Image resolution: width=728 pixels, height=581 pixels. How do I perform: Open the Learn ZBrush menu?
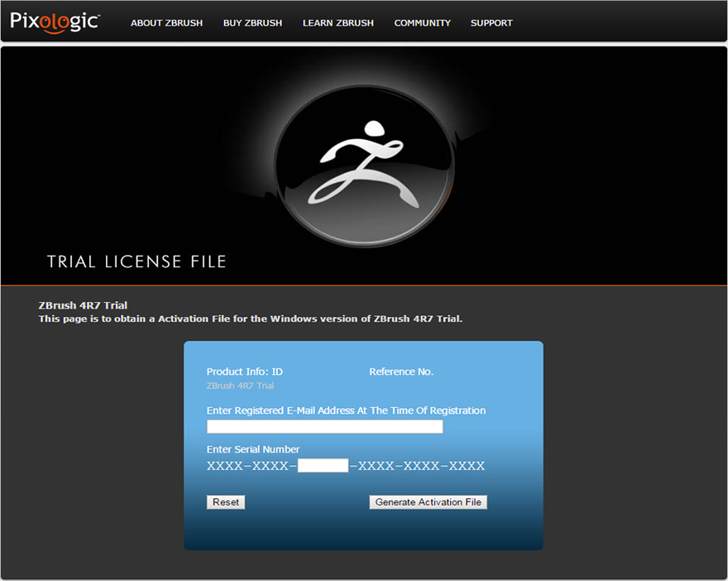point(338,22)
